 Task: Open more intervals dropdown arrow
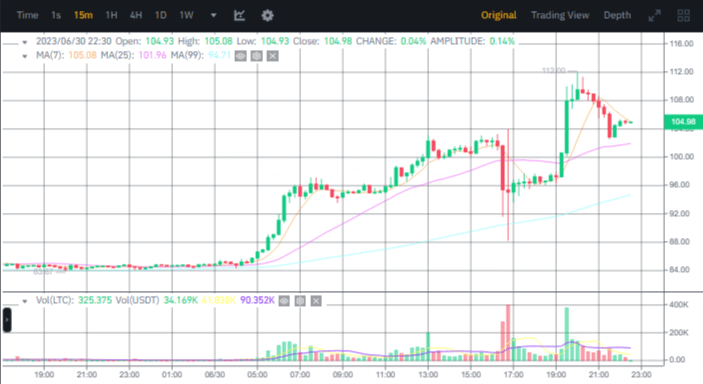[x=214, y=15]
